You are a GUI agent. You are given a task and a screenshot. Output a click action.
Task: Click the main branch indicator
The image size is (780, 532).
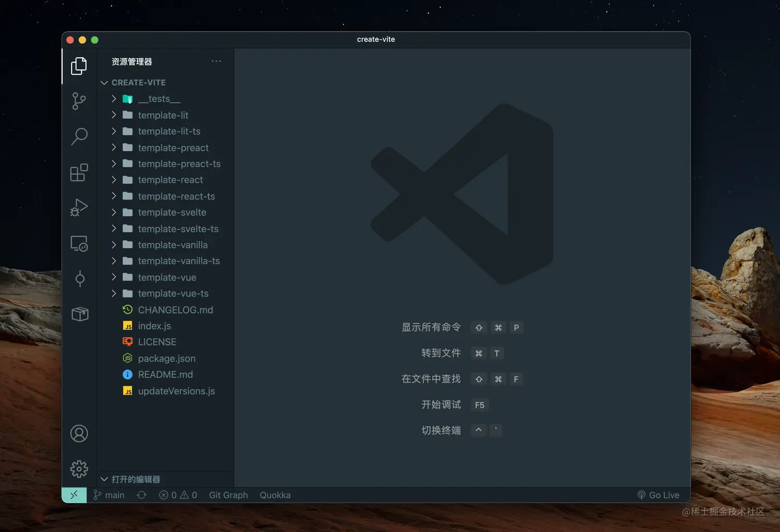point(109,495)
